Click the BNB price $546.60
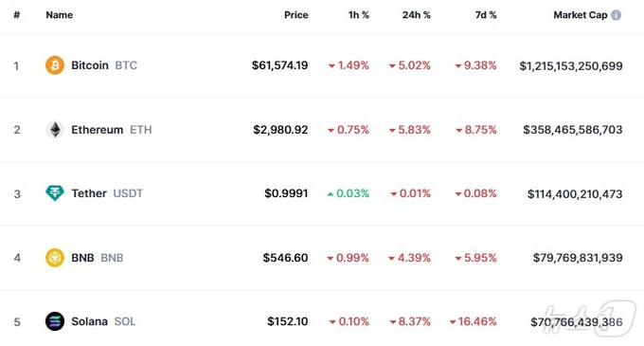Viewport: 644px width, 346px height. click(285, 258)
